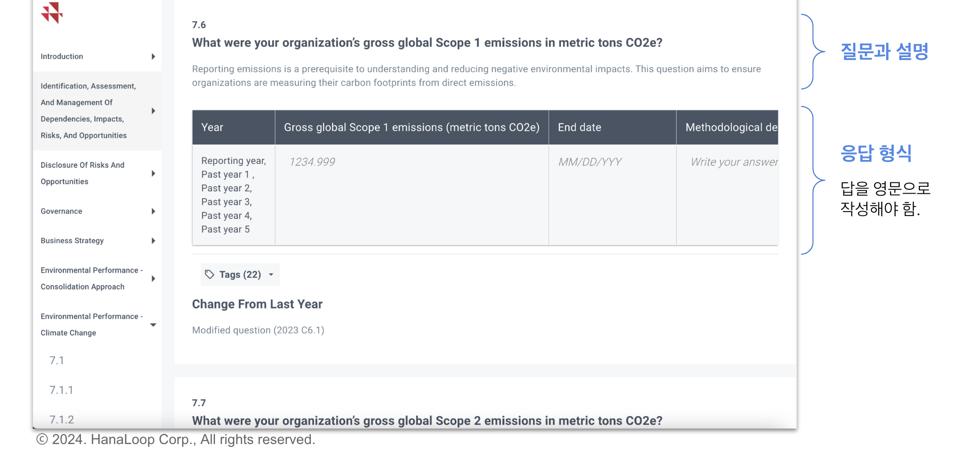Open the Introduction menu item
The image size is (980, 451).
[62, 57]
